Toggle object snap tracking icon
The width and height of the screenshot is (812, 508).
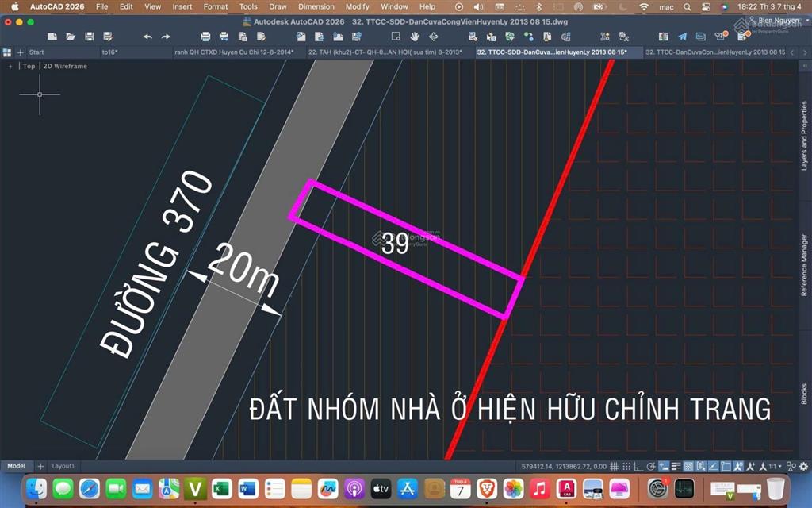(714, 466)
